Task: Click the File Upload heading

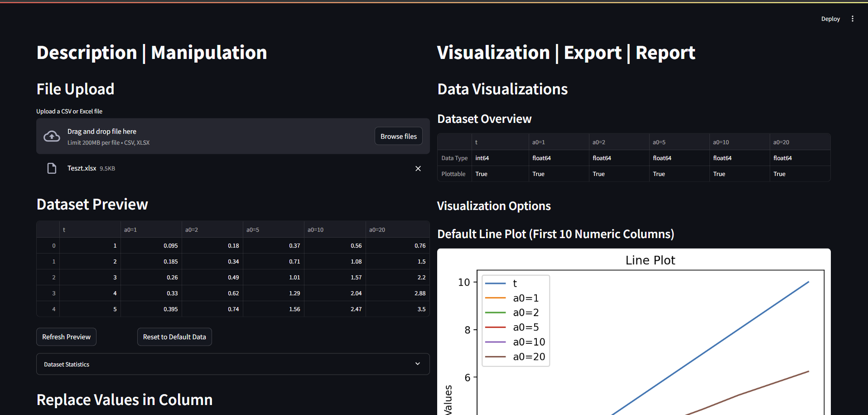Action: coord(75,89)
